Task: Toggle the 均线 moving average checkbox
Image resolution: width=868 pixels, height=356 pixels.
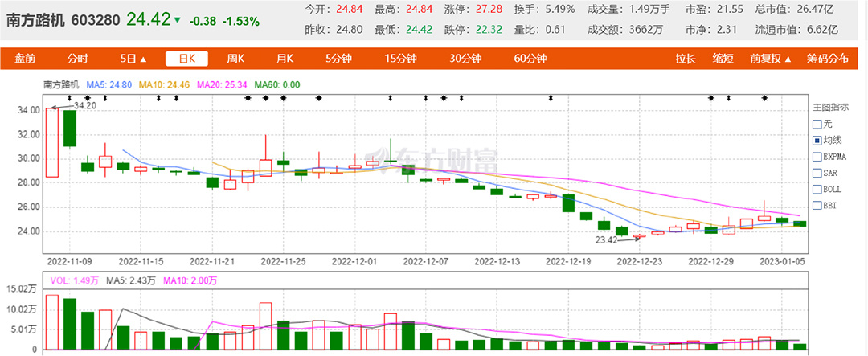Action: 817,141
